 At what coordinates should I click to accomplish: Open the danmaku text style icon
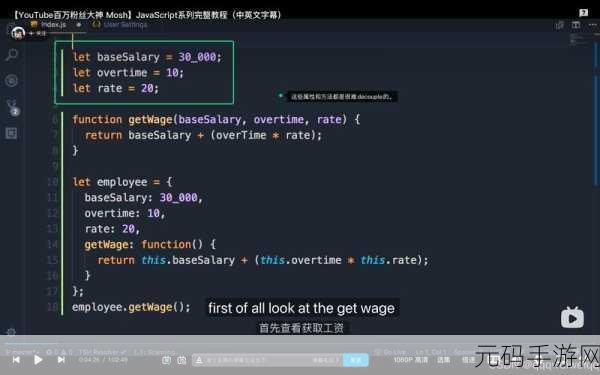pyautogui.click(x=199, y=360)
